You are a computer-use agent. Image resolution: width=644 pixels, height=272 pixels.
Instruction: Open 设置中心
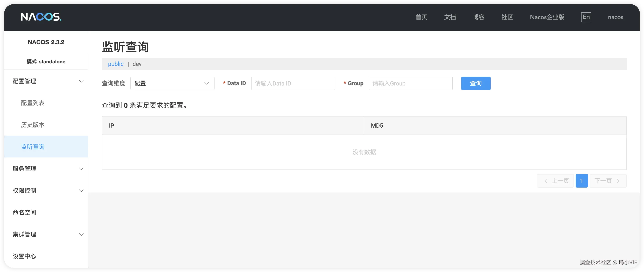24,256
